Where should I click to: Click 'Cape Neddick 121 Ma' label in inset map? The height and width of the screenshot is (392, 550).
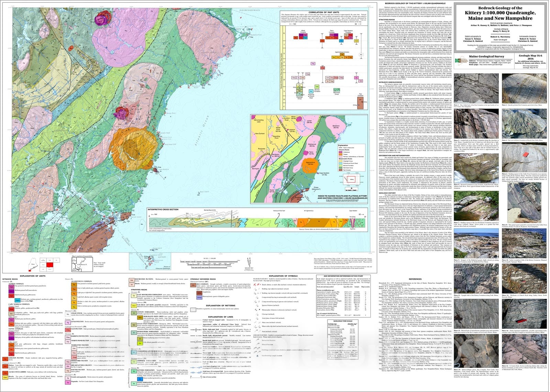[x=324, y=174]
